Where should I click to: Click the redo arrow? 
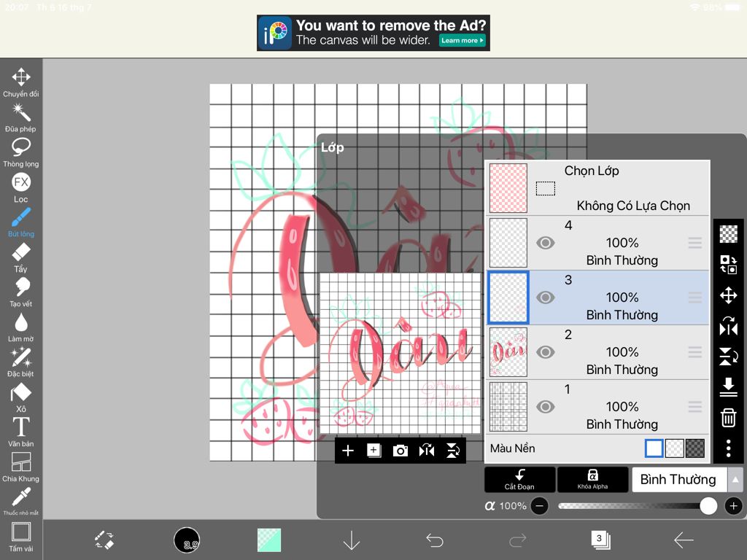517,540
